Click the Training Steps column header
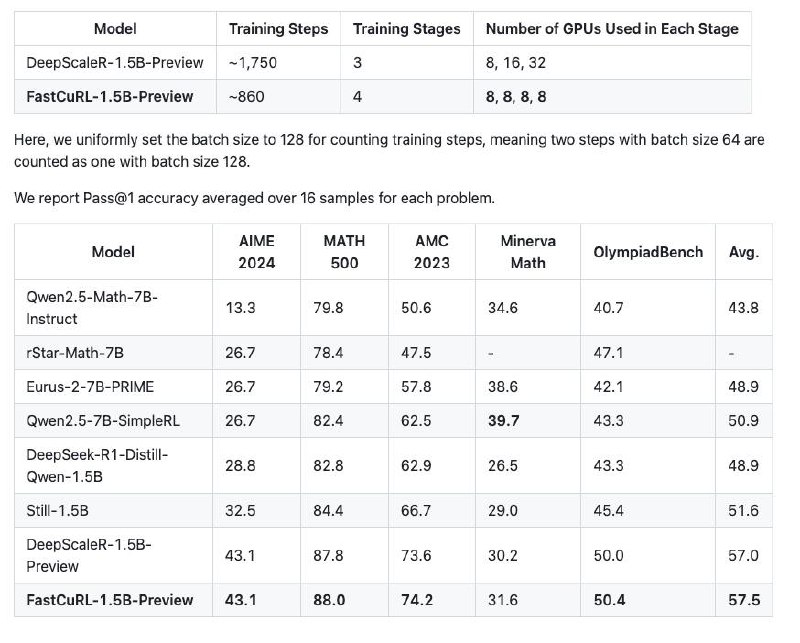The image size is (800, 643). point(279,29)
